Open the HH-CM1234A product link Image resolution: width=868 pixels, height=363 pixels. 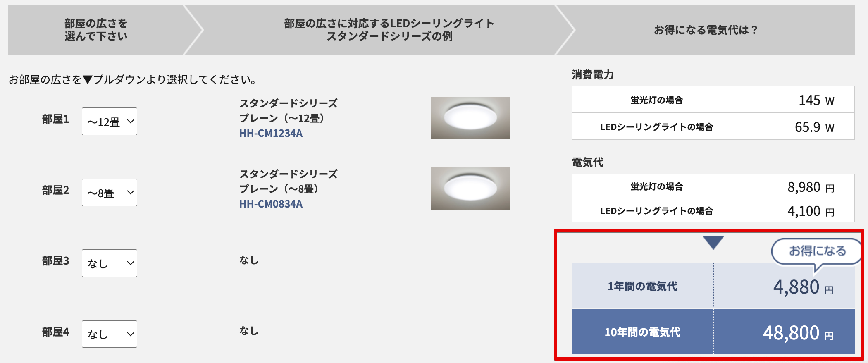[271, 133]
